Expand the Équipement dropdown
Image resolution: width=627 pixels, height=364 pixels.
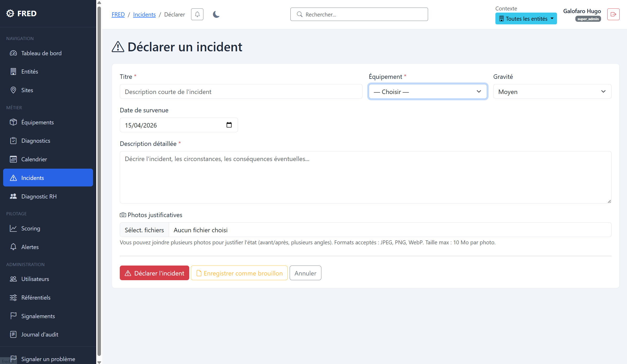point(428,92)
